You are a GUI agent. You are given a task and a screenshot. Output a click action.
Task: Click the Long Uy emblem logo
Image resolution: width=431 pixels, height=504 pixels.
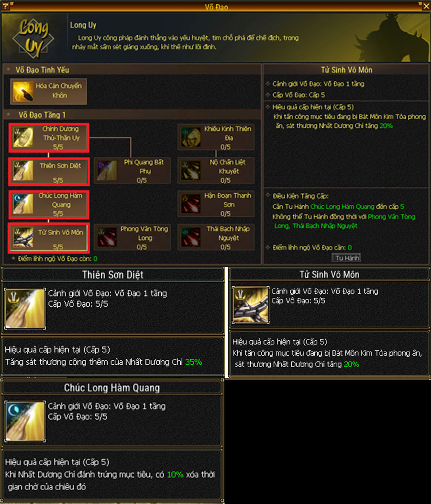(x=33, y=38)
